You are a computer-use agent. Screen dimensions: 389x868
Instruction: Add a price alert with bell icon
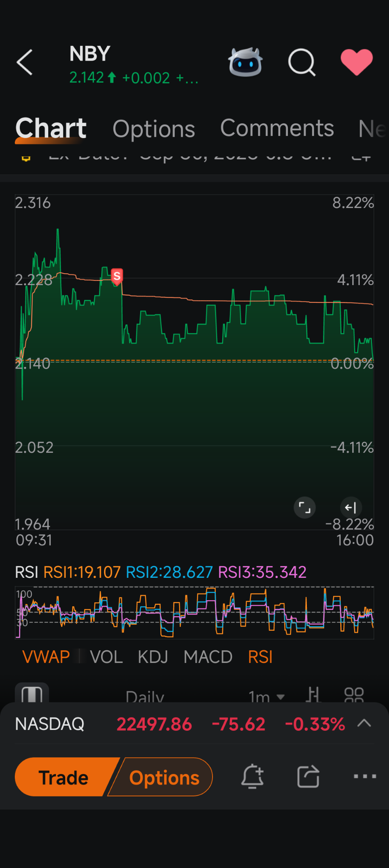(x=252, y=776)
